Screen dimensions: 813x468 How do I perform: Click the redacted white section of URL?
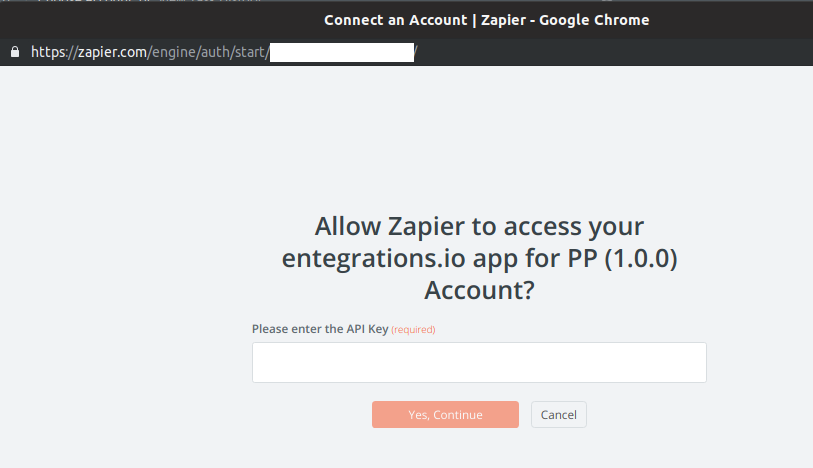(342, 52)
